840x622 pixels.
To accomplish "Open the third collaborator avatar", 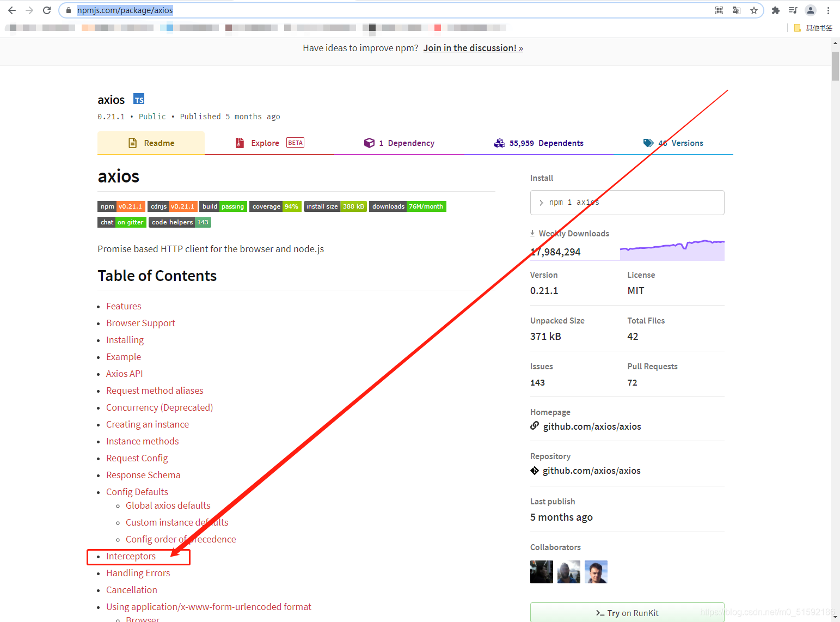I will coord(596,572).
